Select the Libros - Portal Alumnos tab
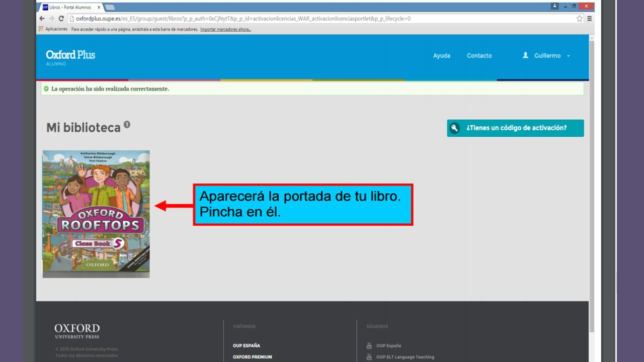This screenshot has height=362, width=644. pyautogui.click(x=71, y=7)
